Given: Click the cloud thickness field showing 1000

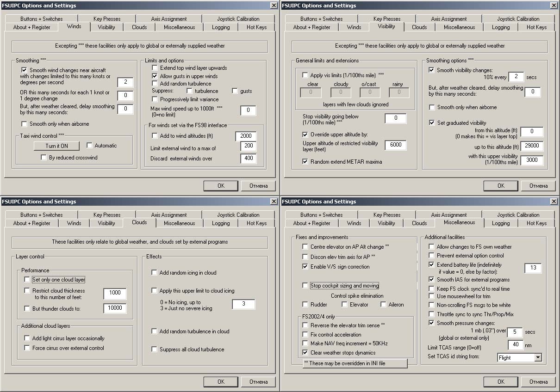Looking at the screenshot, I should 115,293.
